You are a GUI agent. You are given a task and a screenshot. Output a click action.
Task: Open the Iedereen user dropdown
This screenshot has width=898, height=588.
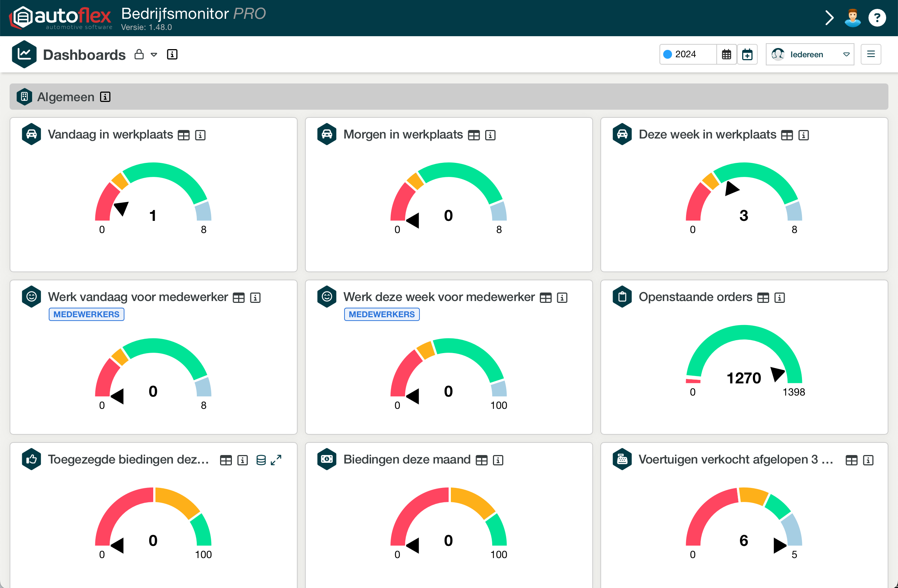810,54
